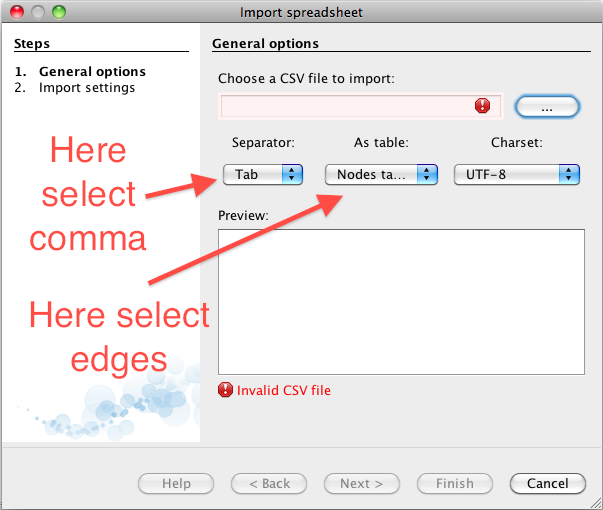The height and width of the screenshot is (510, 603).
Task: Click the error icon beside Invalid CSV file
Action: tap(225, 390)
